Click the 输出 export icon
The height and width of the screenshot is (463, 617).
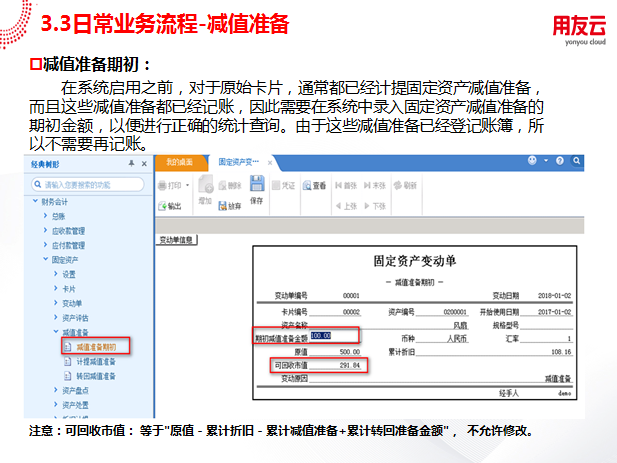pyautogui.click(x=163, y=206)
